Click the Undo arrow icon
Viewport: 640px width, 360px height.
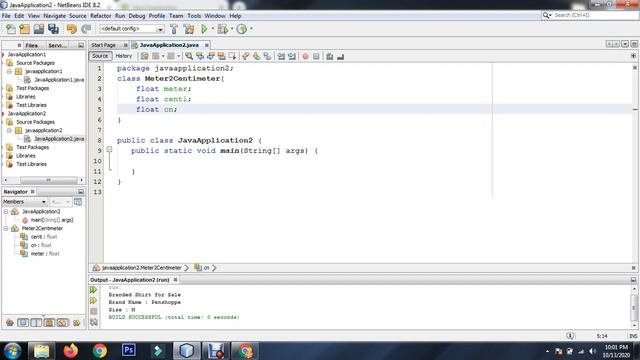click(72, 29)
